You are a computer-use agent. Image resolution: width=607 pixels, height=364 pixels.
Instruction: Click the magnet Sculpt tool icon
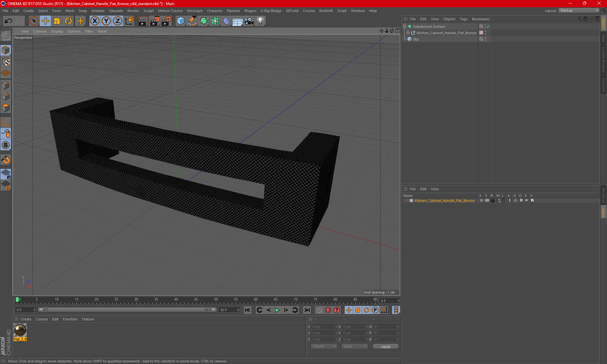click(x=6, y=160)
